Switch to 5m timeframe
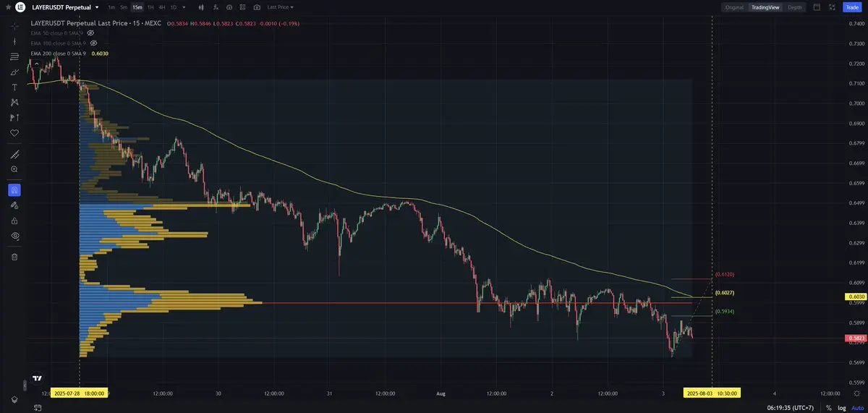Viewport: 868px width, 413px height. (124, 7)
